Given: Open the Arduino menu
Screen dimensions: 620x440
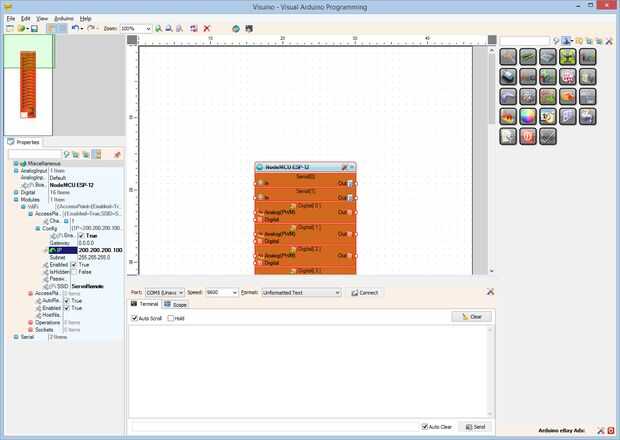Looking at the screenshot, I should [x=64, y=19].
